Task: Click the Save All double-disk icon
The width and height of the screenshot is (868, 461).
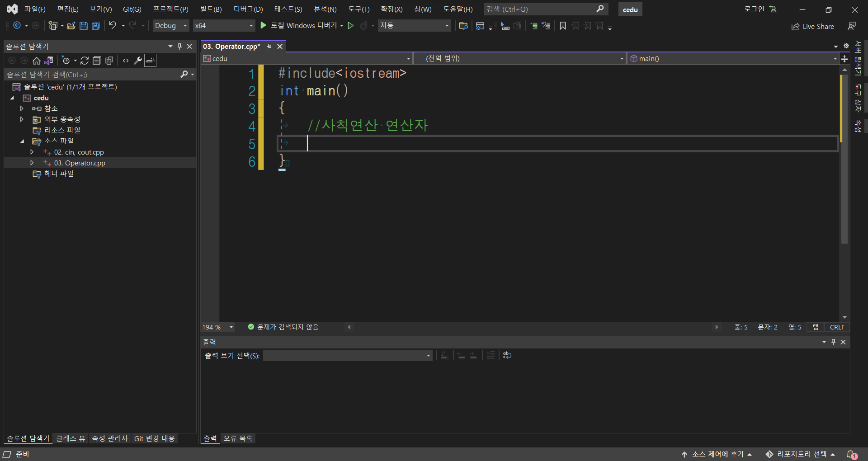Action: pos(96,26)
